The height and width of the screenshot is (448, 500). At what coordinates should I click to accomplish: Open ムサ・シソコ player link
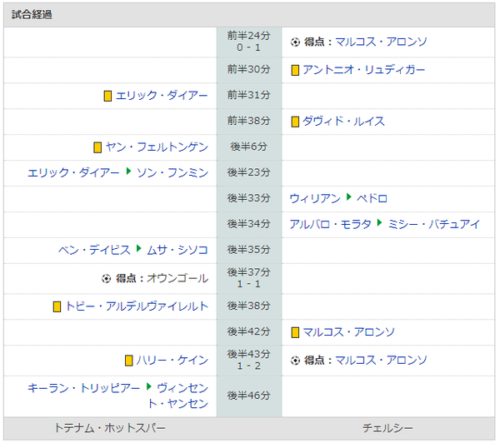(x=177, y=251)
